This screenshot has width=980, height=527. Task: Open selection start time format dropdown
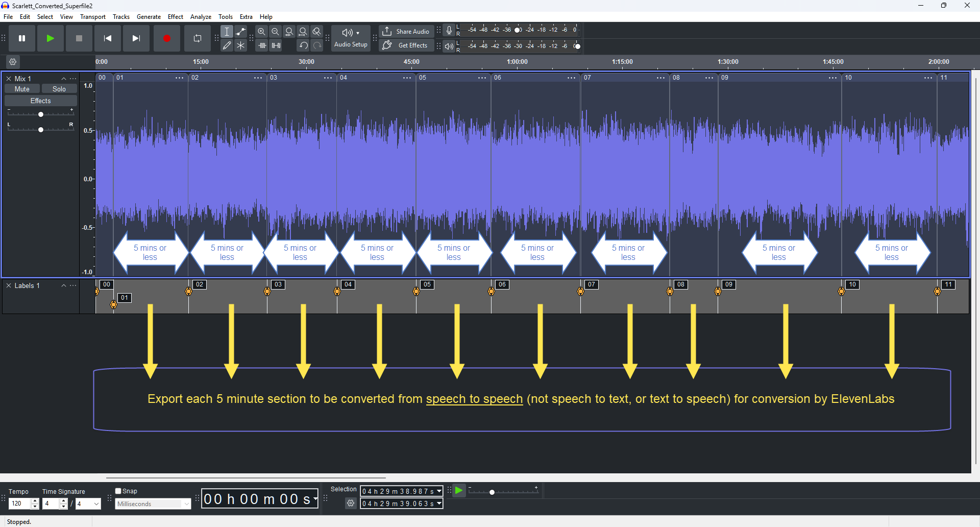pyautogui.click(x=439, y=491)
